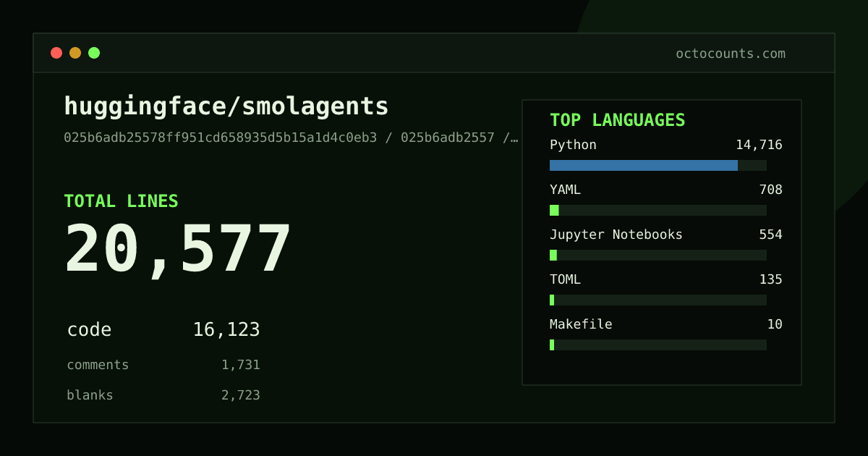Click the code row label
The image size is (868, 456).
89,330
